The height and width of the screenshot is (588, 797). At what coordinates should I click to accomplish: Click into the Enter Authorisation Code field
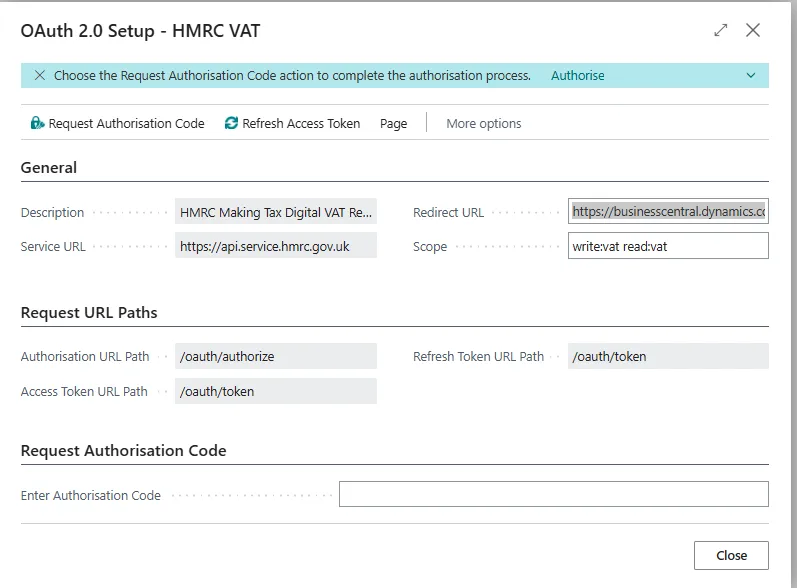coord(553,495)
